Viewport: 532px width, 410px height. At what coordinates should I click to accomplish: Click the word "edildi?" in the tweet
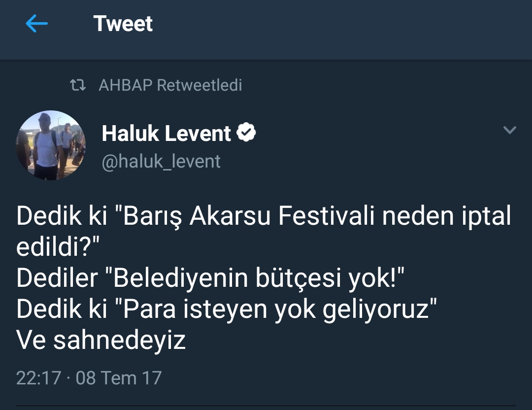(x=58, y=247)
